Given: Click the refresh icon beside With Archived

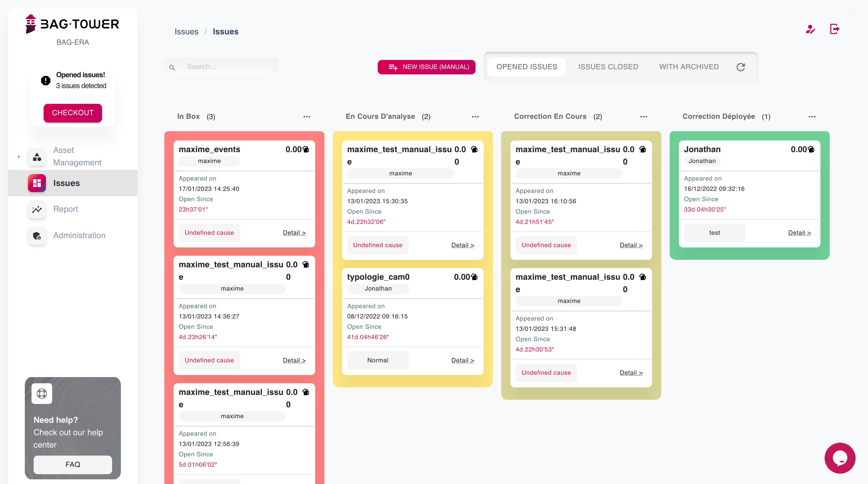Looking at the screenshot, I should pyautogui.click(x=740, y=67).
